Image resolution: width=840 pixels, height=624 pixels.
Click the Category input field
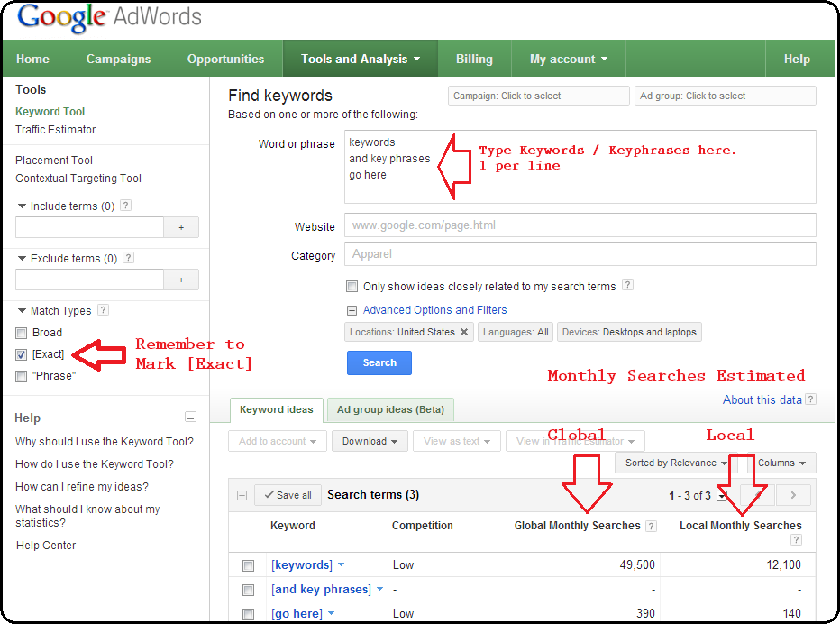coord(580,254)
